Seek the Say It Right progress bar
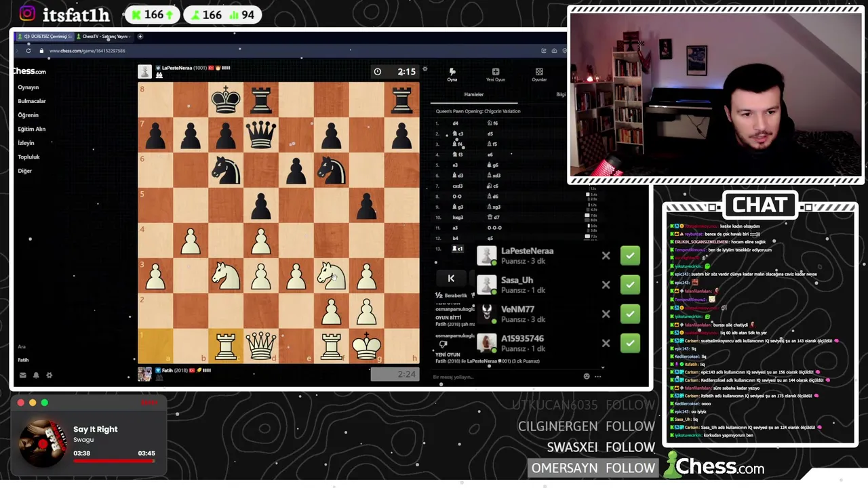 (114, 461)
